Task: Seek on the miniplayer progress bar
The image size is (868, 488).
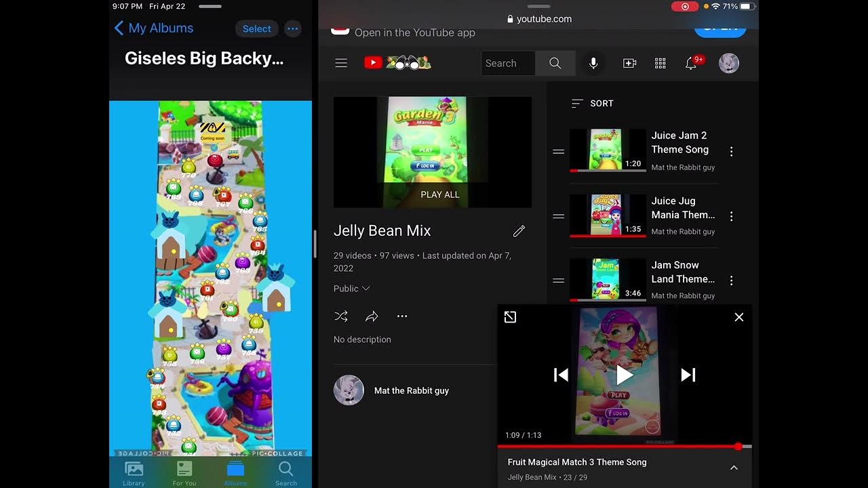Action: click(625, 447)
